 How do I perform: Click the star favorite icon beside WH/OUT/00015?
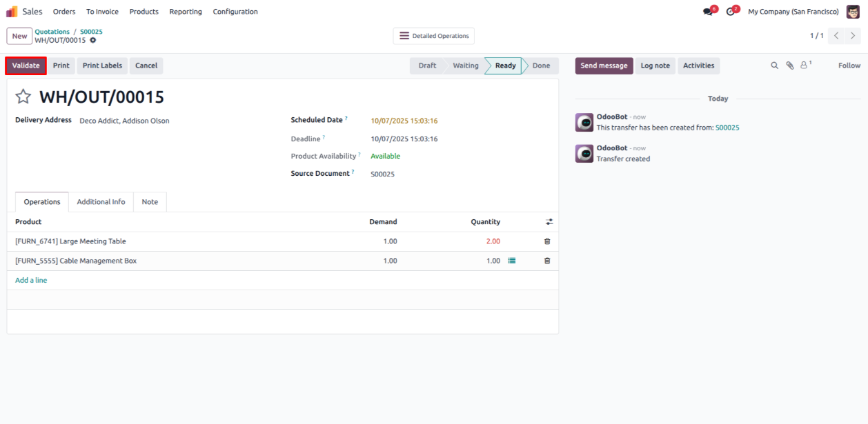(x=23, y=97)
